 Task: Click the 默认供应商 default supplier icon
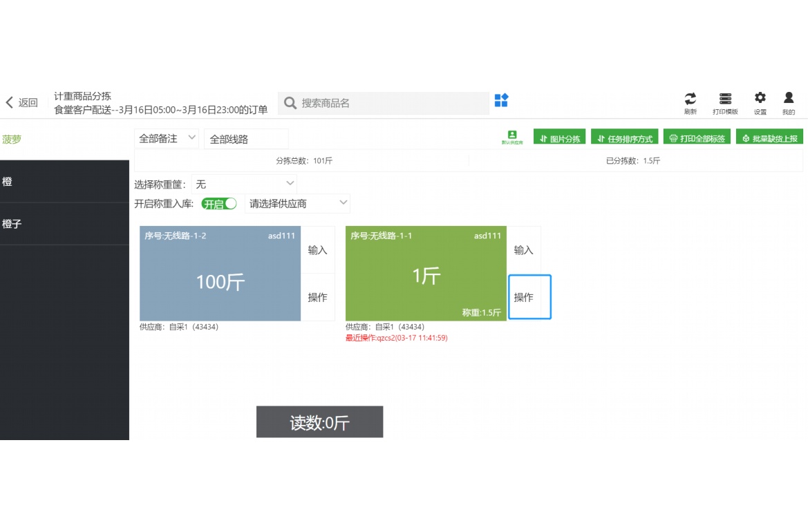512,137
